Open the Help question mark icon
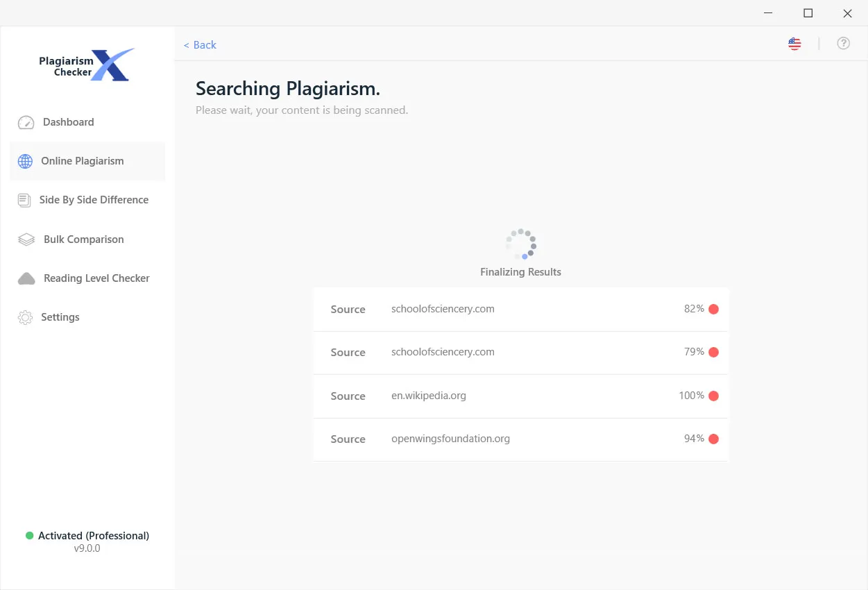Screen dimensions: 868x590 click(844, 43)
